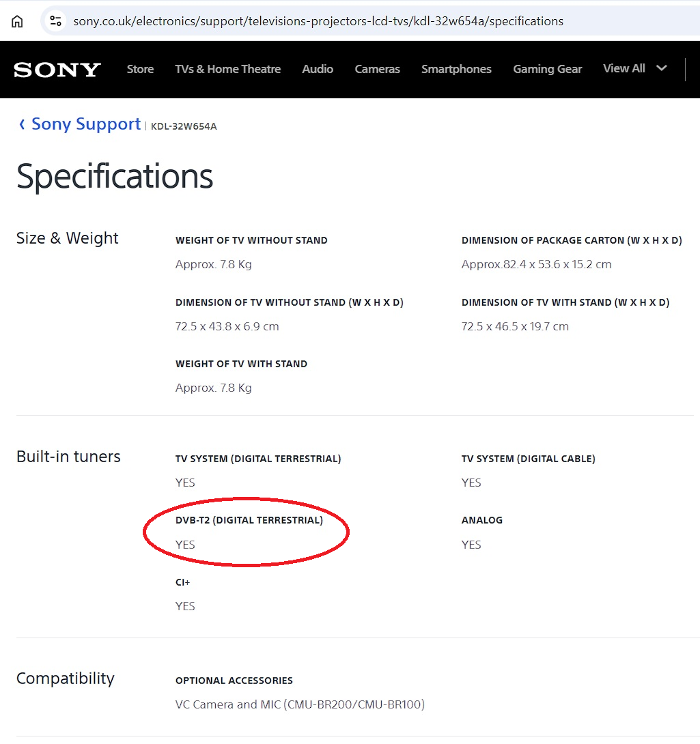Select Cameras in the top navigation

pyautogui.click(x=377, y=69)
